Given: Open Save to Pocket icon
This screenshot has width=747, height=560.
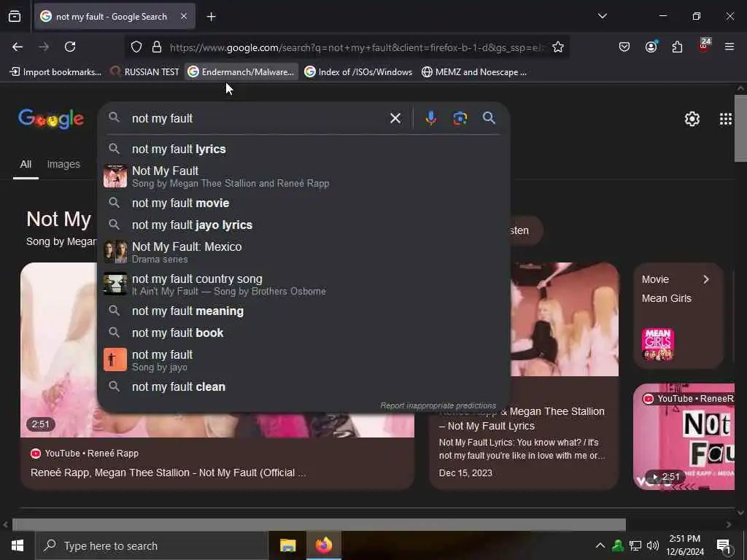Looking at the screenshot, I should tap(624, 47).
